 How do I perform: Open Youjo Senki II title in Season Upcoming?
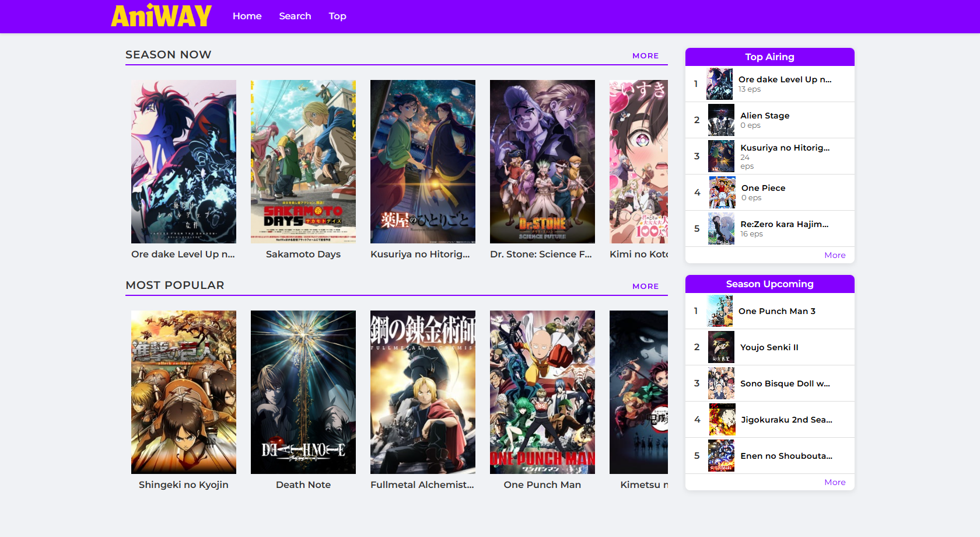click(x=769, y=347)
